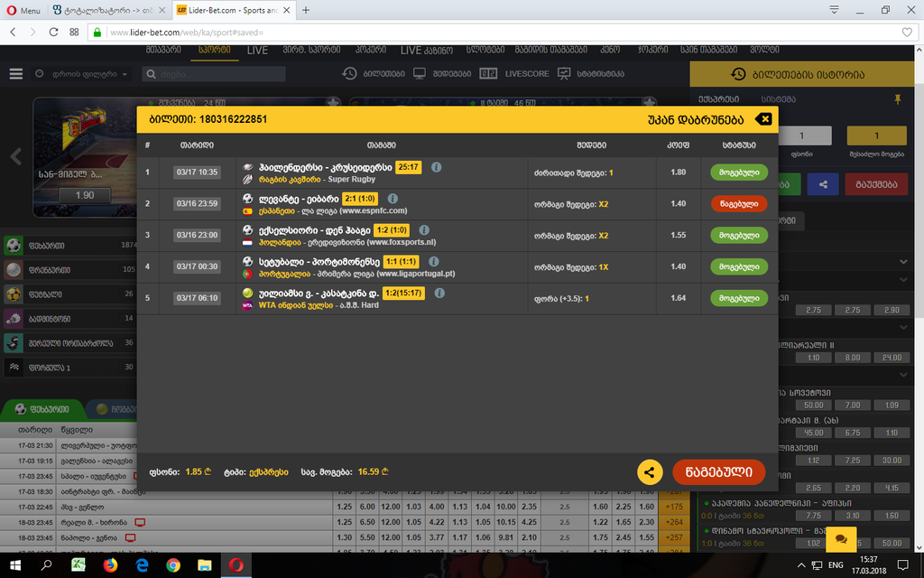The image size is (924, 578).
Task: Close the ticket popup with the X icon
Action: pyautogui.click(x=763, y=119)
